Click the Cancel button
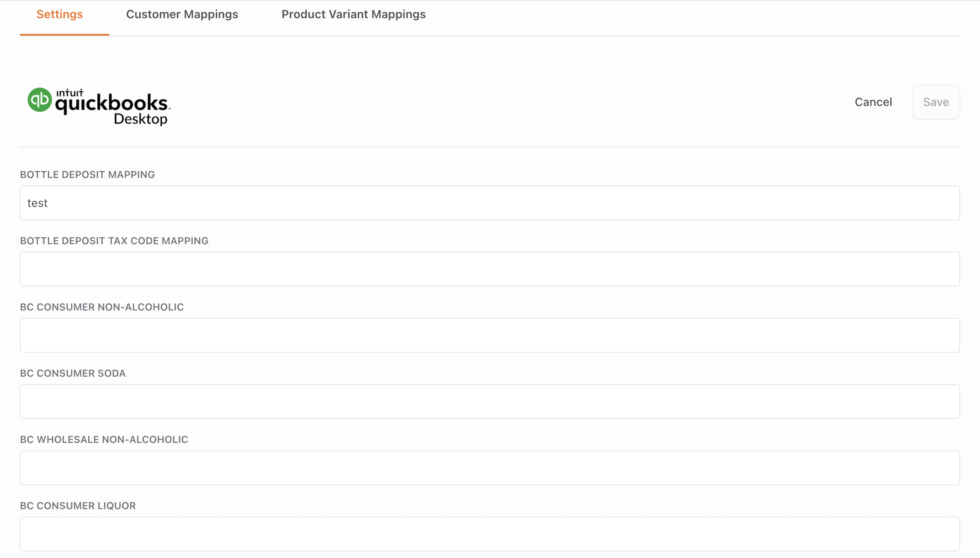The image size is (980, 558). tap(873, 102)
